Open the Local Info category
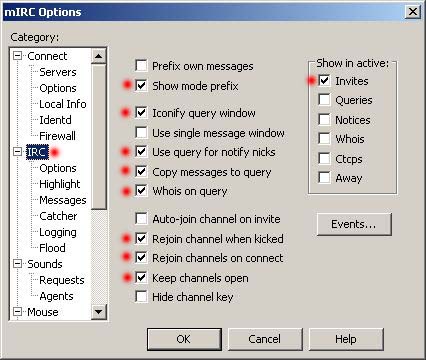The width and height of the screenshot is (426, 360). 63,104
